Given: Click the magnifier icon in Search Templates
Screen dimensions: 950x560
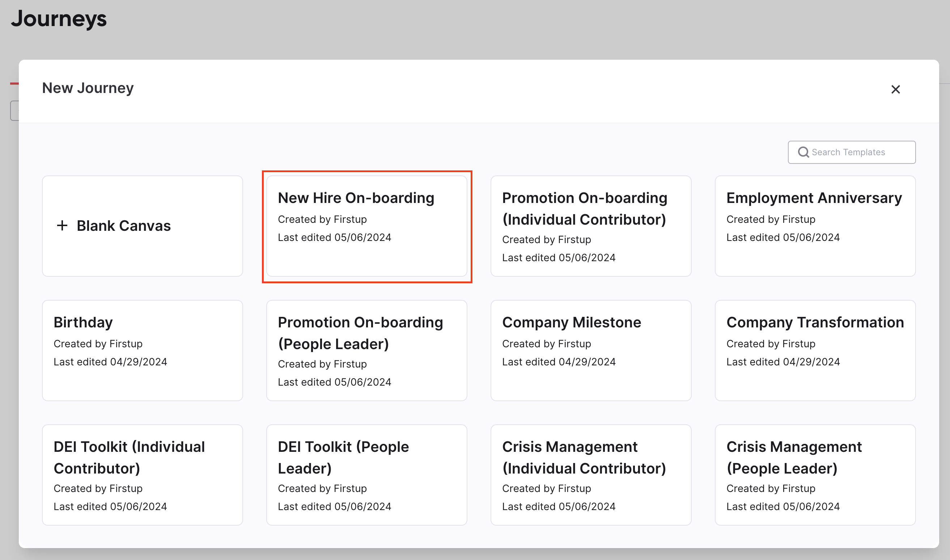Looking at the screenshot, I should (803, 152).
